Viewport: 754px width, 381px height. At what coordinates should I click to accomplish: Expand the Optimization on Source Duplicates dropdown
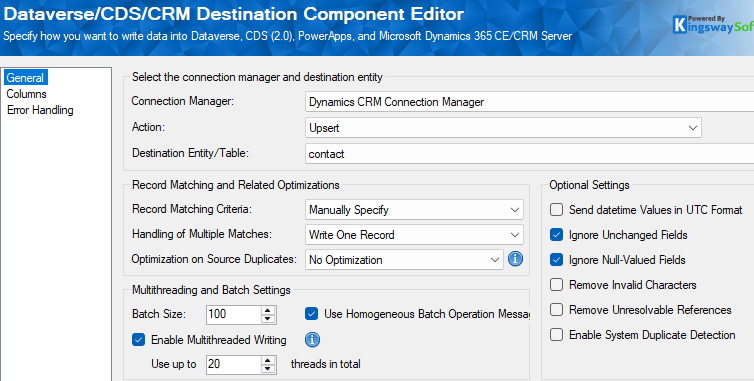404,260
